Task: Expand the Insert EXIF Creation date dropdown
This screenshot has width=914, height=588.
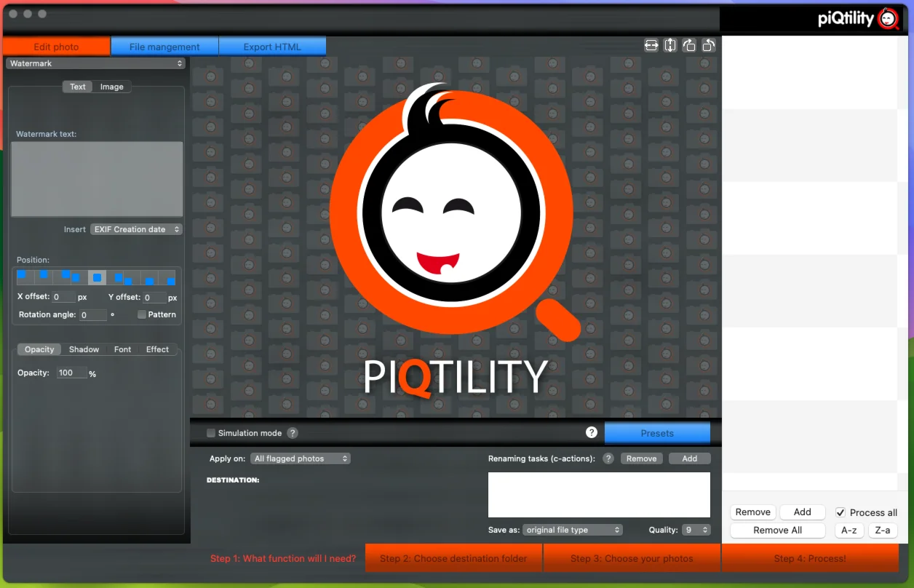Action: (136, 229)
